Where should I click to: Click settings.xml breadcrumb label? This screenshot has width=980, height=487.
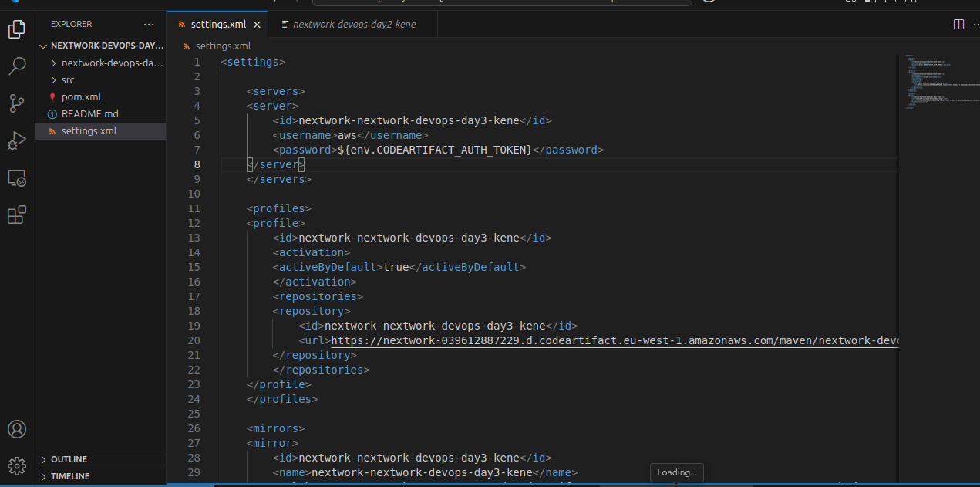point(223,46)
